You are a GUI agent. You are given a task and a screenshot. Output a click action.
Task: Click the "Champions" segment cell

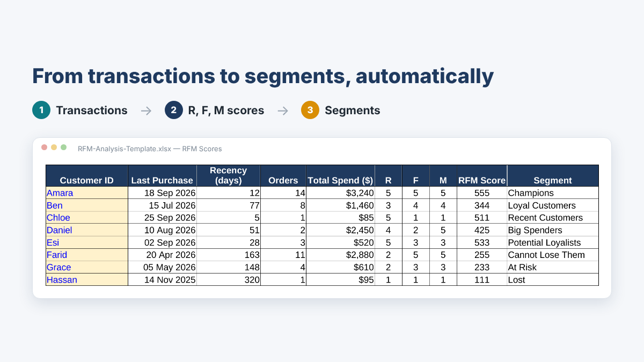tap(553, 193)
